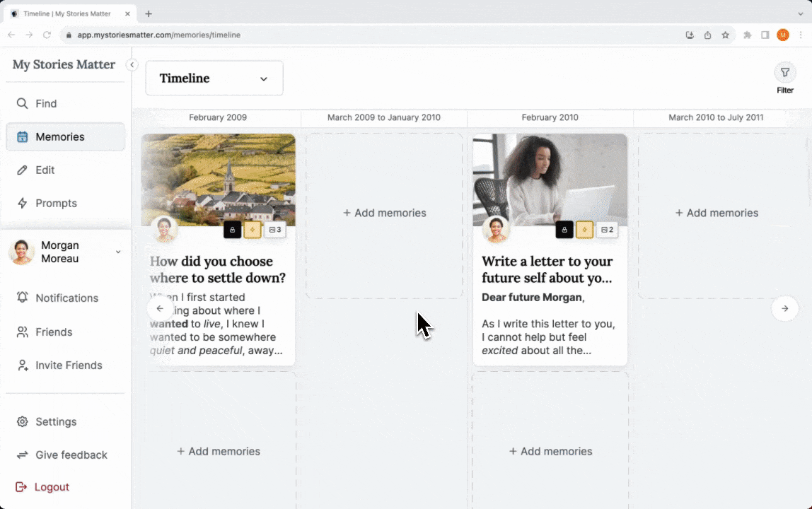812x509 pixels.
Task: Reload the page with refresh icon
Action: pyautogui.click(x=47, y=35)
